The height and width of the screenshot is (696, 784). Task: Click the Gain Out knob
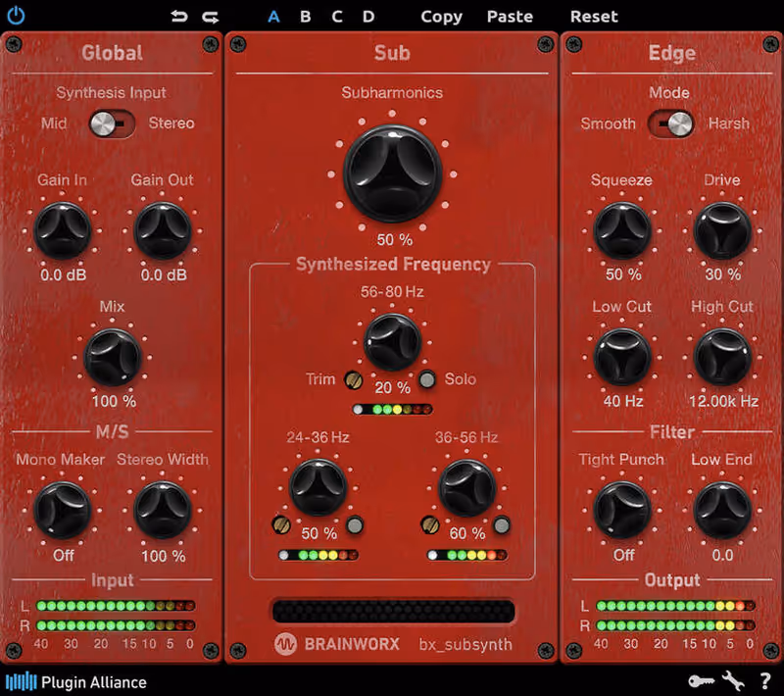coord(163,230)
